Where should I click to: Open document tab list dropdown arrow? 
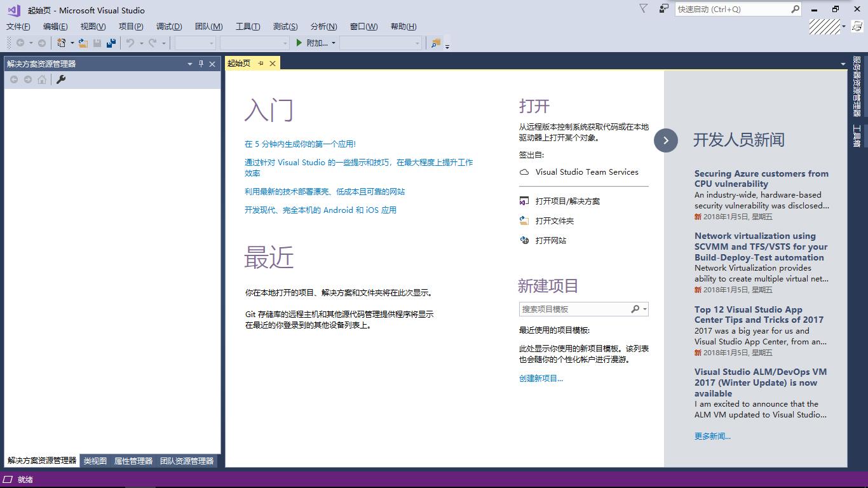[843, 64]
